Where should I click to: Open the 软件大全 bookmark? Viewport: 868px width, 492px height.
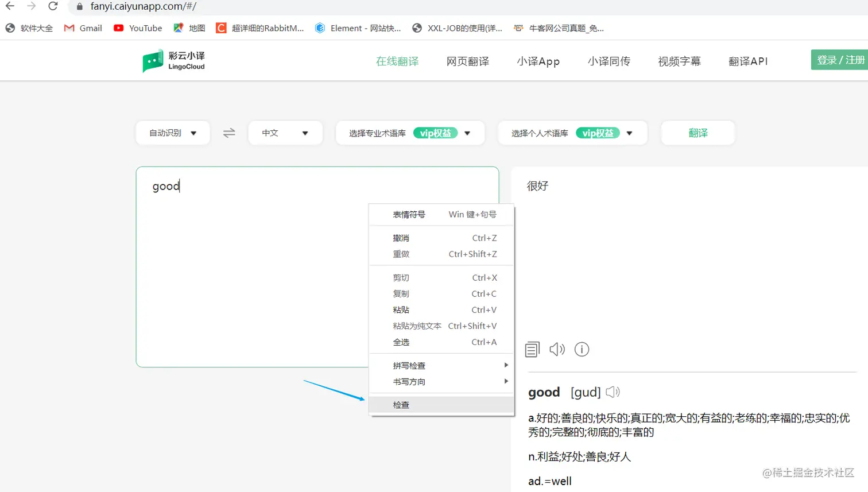pos(29,28)
